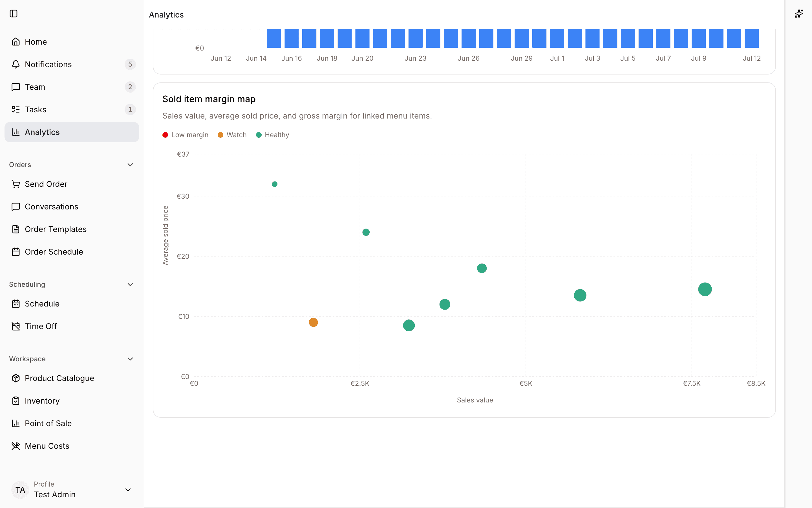Click the Send Order cart icon
Image resolution: width=812 pixels, height=508 pixels.
[x=16, y=184]
